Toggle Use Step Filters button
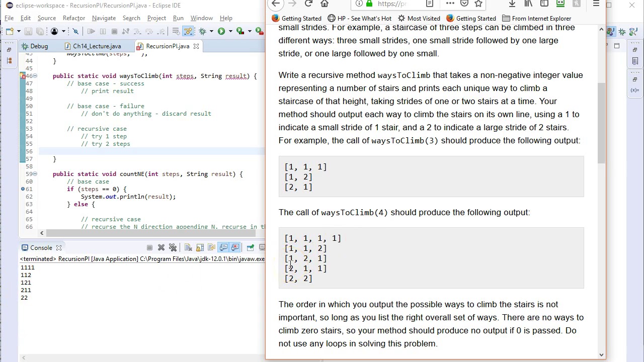 [x=188, y=31]
